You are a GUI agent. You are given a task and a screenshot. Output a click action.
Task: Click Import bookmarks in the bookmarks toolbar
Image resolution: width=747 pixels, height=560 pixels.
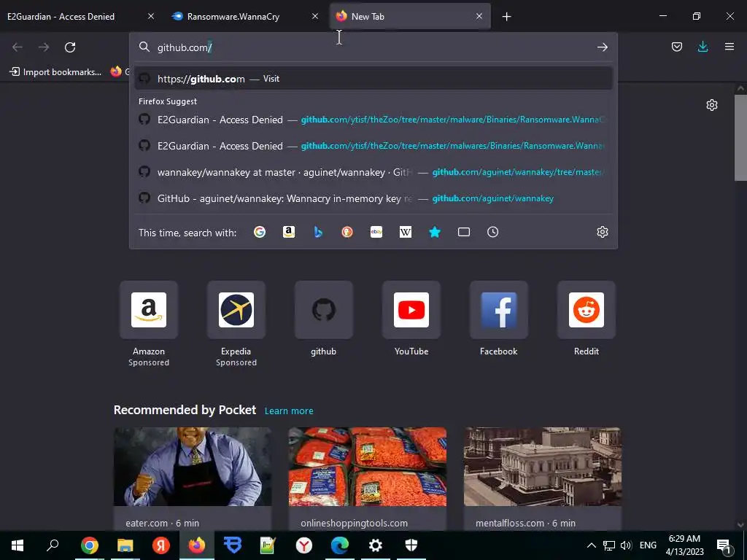55,72
